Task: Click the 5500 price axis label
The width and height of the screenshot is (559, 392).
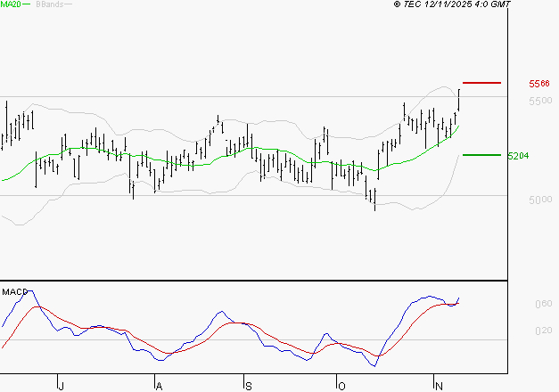Action: (540, 101)
